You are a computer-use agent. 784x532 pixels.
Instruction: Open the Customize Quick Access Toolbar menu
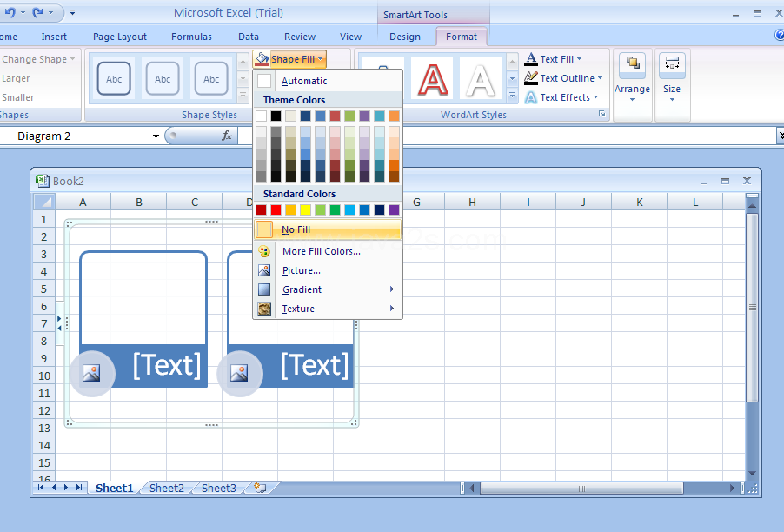[72, 12]
